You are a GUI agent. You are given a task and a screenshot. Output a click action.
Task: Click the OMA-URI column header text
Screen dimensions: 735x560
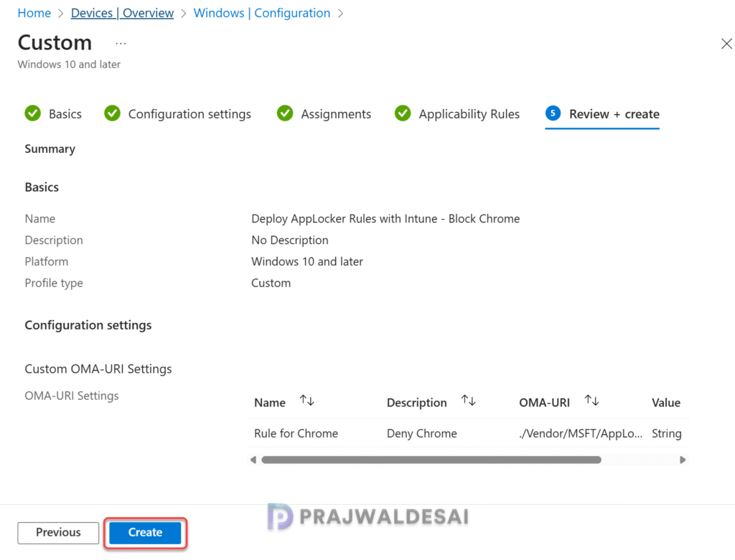point(544,403)
